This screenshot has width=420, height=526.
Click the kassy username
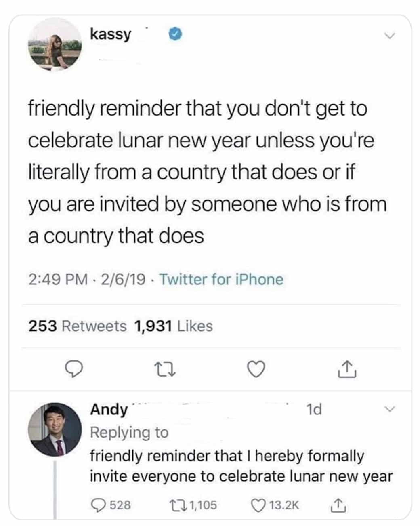tap(111, 34)
